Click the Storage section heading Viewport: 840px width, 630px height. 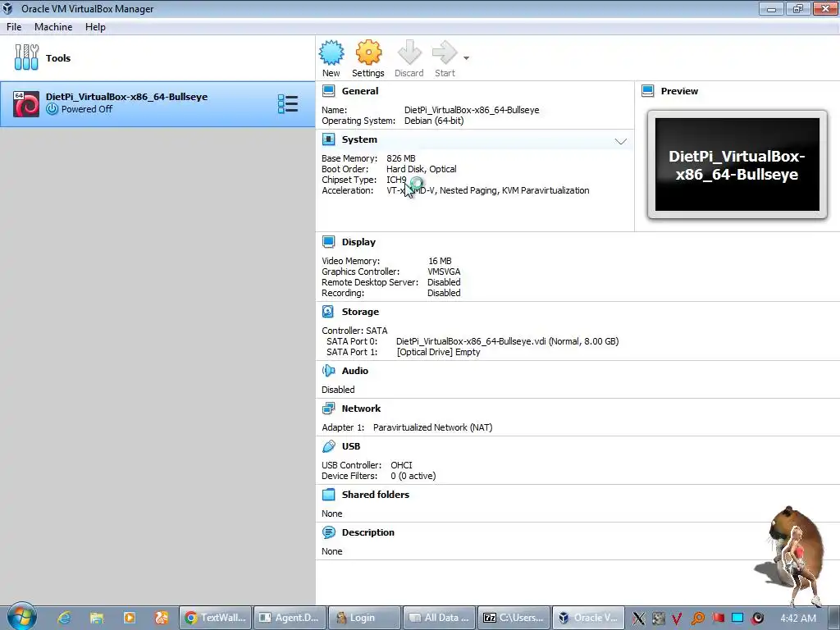tap(361, 312)
